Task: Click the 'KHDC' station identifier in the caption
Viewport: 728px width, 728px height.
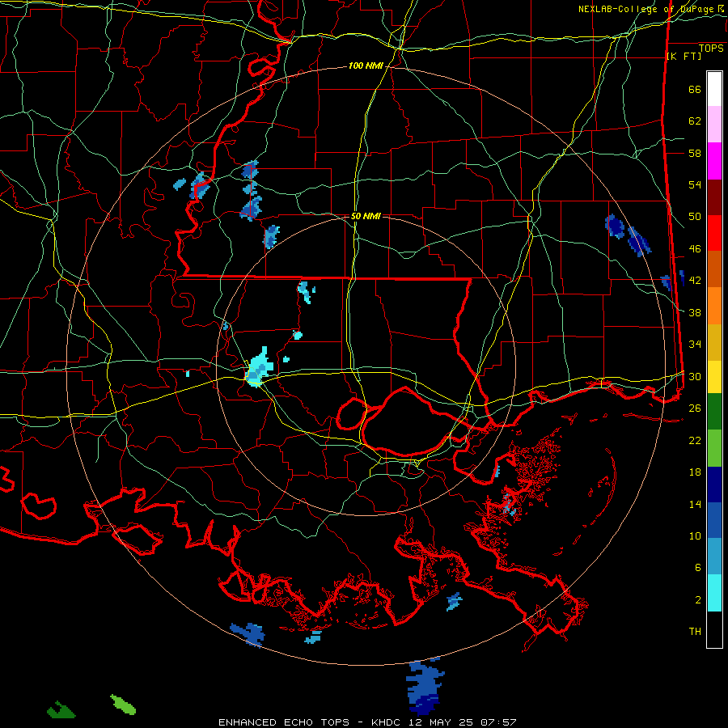Action: pyautogui.click(x=387, y=722)
